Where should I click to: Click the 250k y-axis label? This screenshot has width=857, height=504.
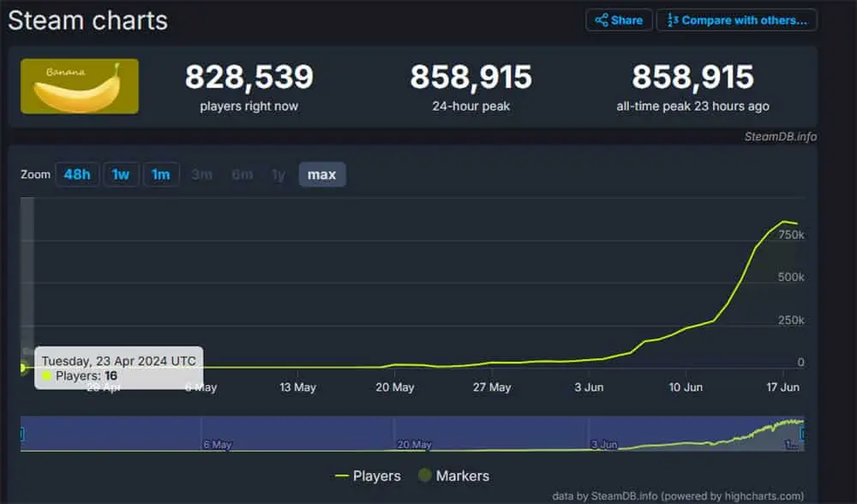[791, 320]
